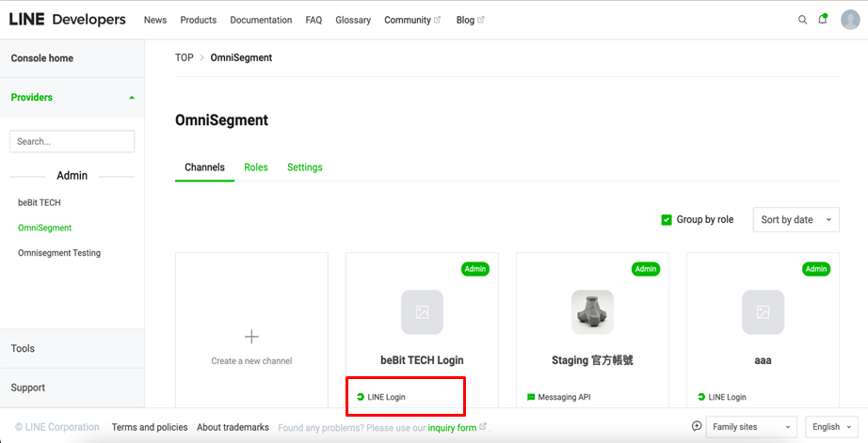Open the English language dropdown

[x=832, y=427]
